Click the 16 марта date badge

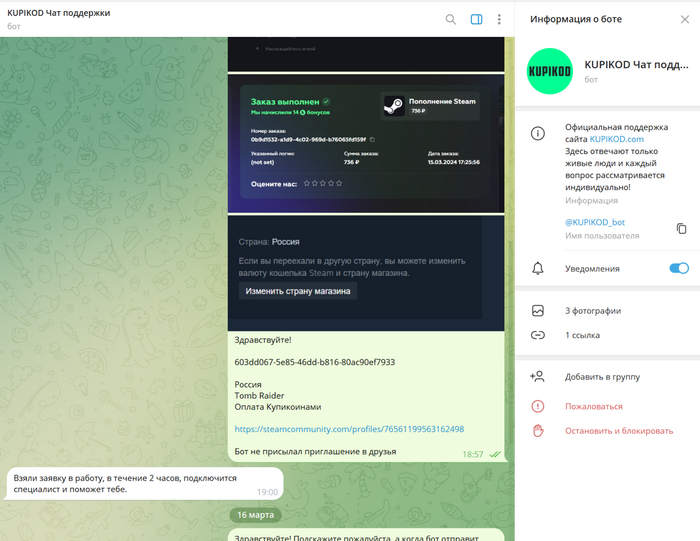point(255,515)
